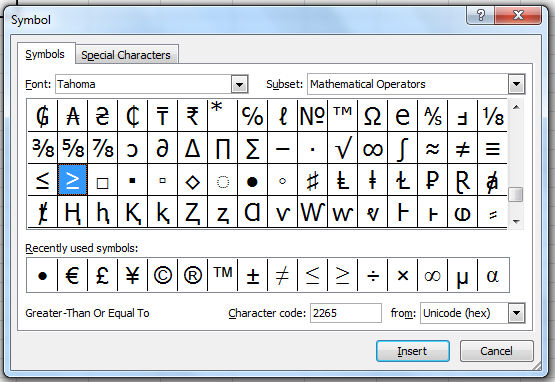
Task: Open dialog Help question mark button
Action: [480, 16]
